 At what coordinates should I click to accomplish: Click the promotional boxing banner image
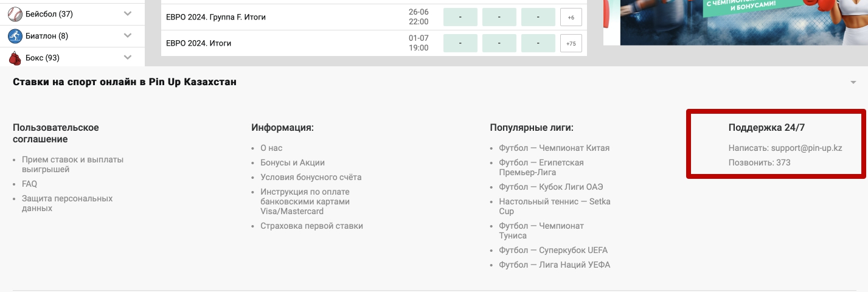point(735,23)
